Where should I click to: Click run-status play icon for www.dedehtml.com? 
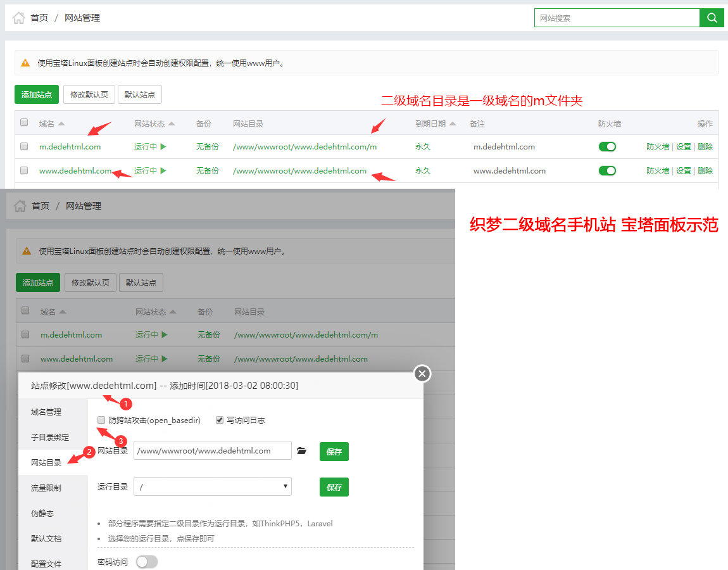pos(163,170)
